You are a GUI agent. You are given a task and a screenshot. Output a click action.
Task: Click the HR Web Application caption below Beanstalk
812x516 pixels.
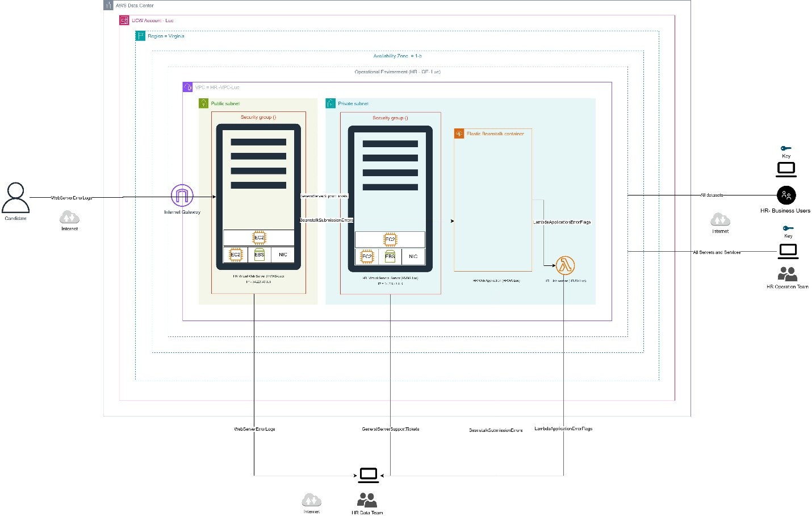496,281
